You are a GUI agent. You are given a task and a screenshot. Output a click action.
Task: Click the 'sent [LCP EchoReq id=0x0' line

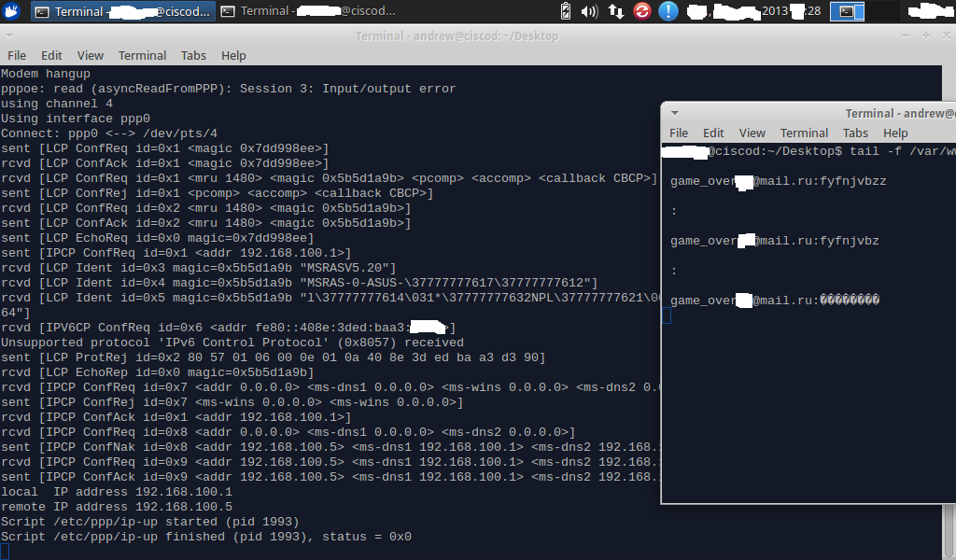pos(157,238)
